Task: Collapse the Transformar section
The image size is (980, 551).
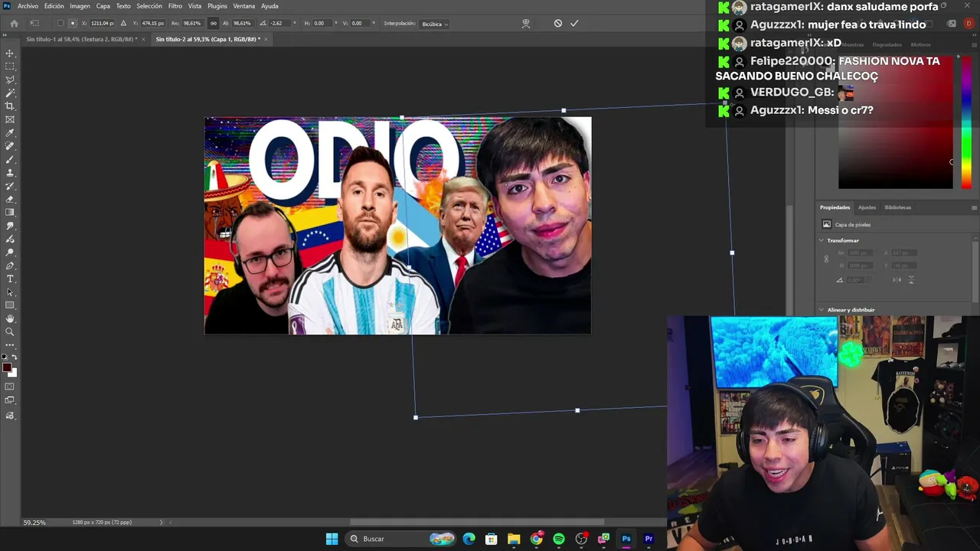Action: coord(822,240)
